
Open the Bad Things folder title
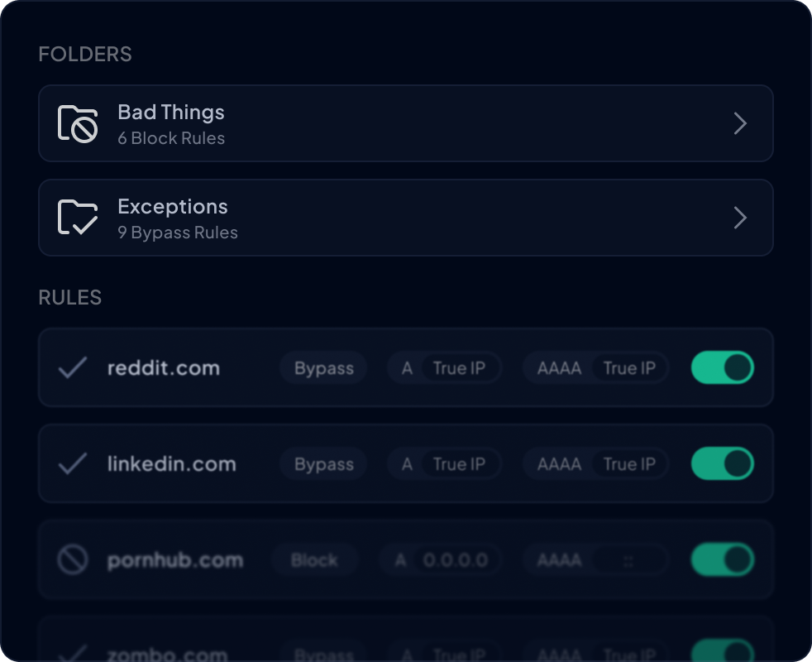[171, 113]
